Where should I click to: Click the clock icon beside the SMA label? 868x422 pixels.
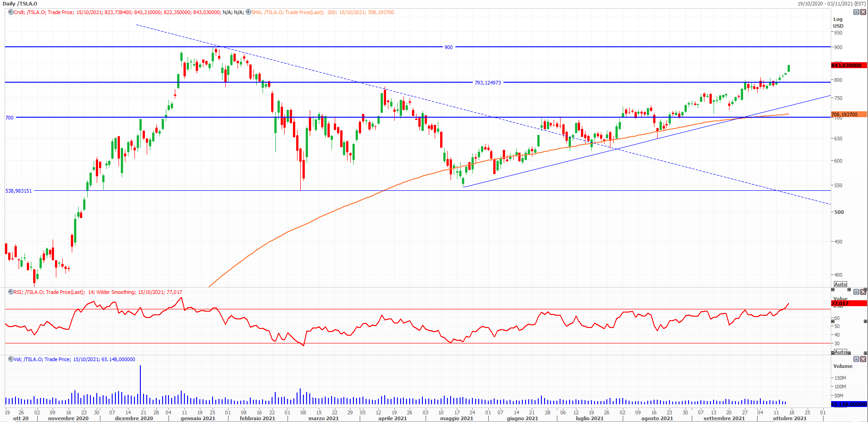point(248,12)
